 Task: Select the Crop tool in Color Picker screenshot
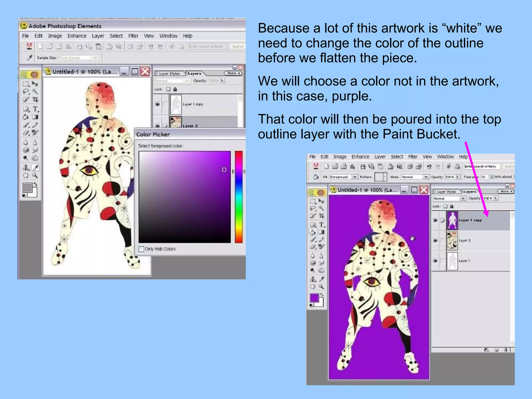[35, 99]
